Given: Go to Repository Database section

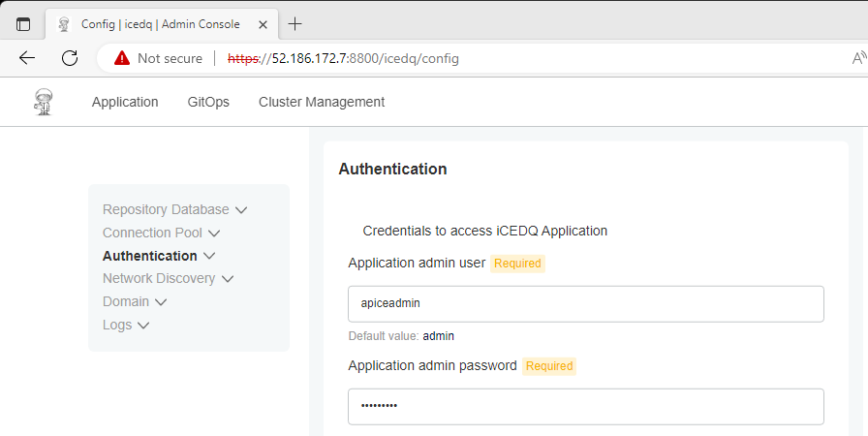Looking at the screenshot, I should tap(166, 209).
